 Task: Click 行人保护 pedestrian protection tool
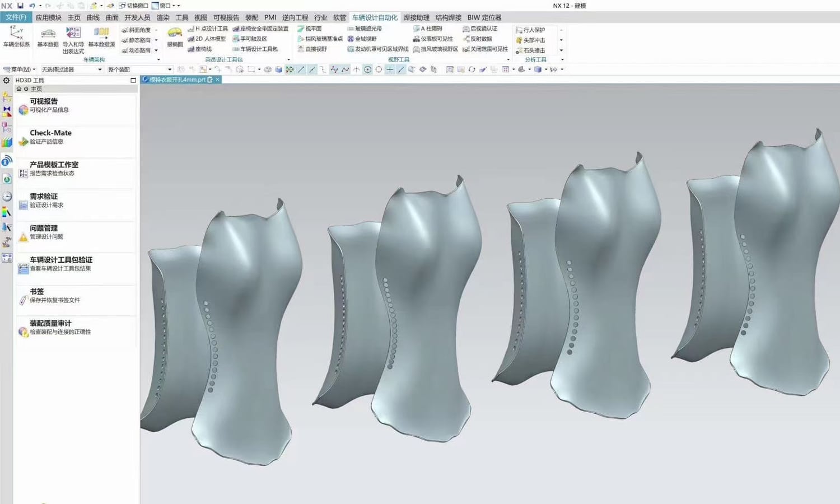click(x=530, y=30)
